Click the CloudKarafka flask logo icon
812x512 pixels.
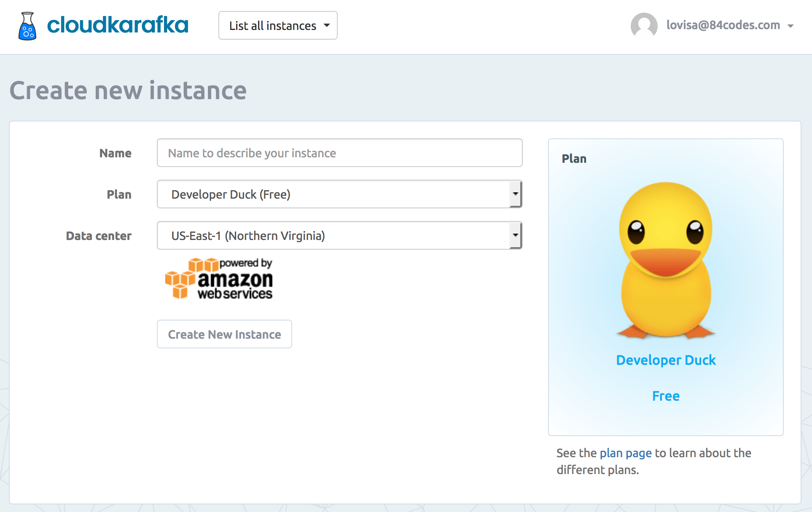[x=27, y=26]
